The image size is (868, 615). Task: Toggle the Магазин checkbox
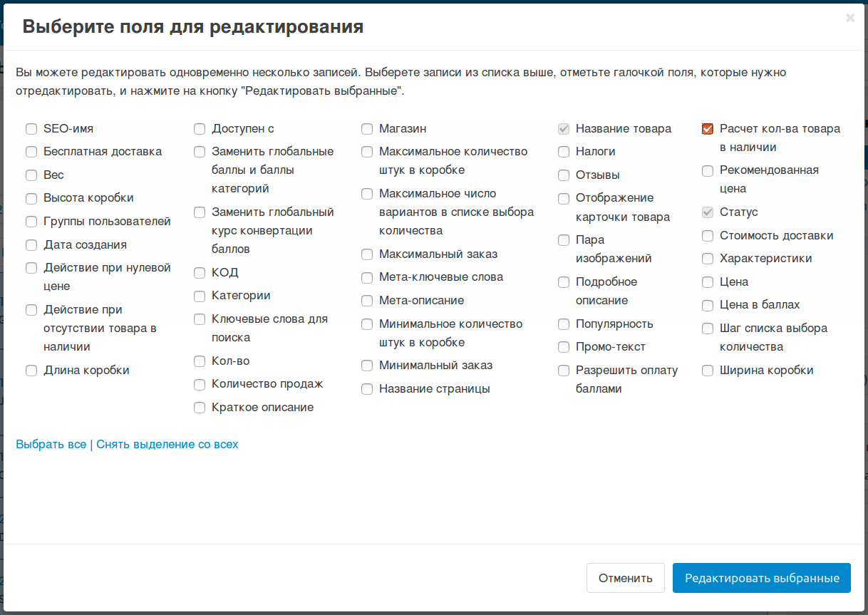click(x=367, y=129)
